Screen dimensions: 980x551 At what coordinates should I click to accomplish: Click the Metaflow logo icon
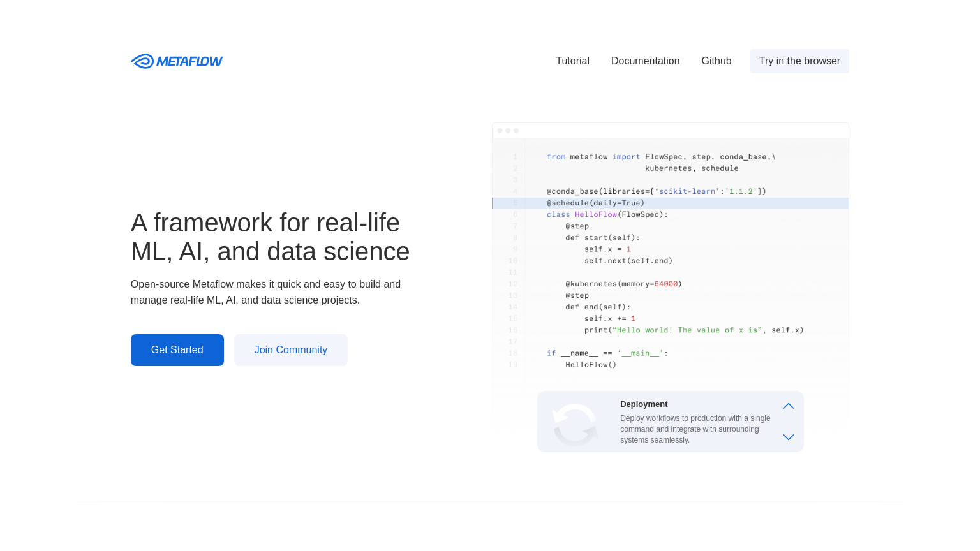(142, 61)
